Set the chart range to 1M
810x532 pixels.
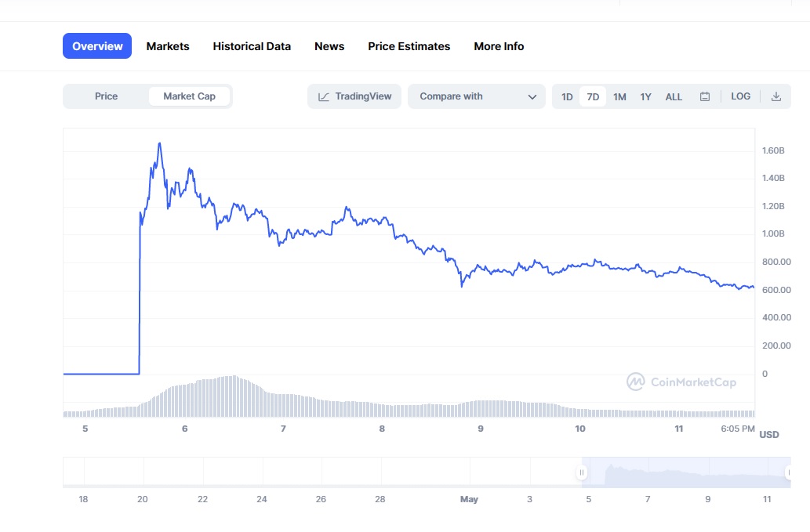619,96
